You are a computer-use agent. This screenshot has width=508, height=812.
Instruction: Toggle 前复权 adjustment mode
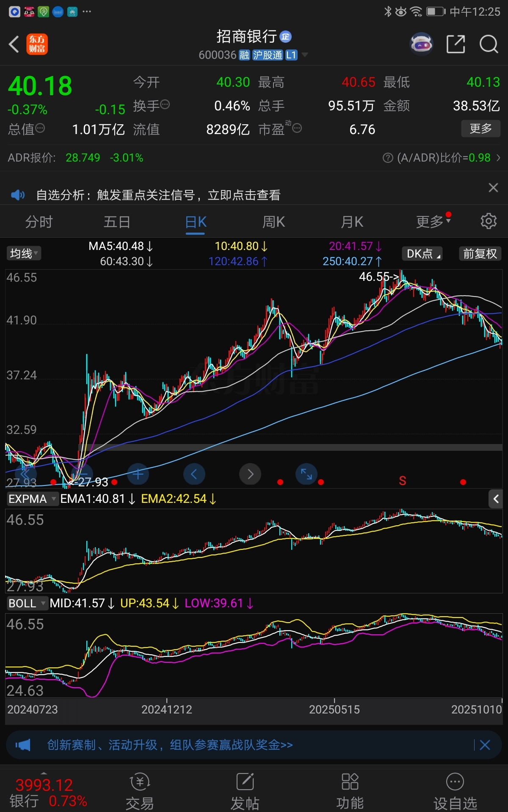pyautogui.click(x=480, y=253)
